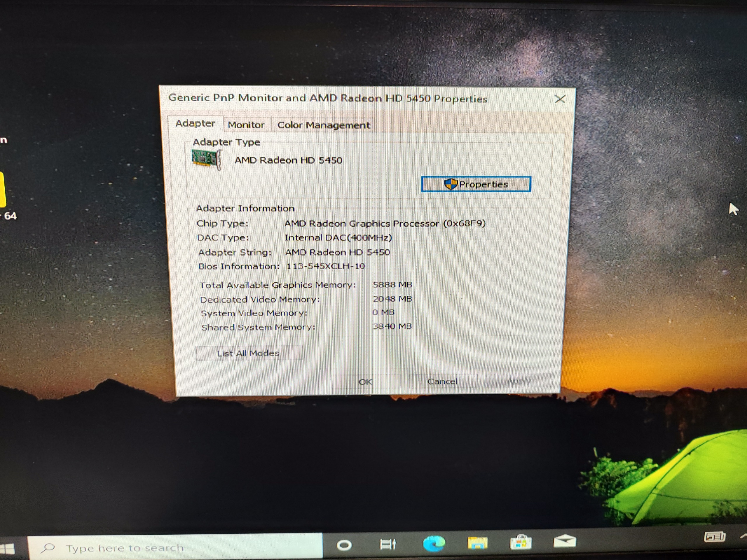Image resolution: width=747 pixels, height=560 pixels.
Task: Click the taskbar search magnifier icon
Action: (48, 548)
